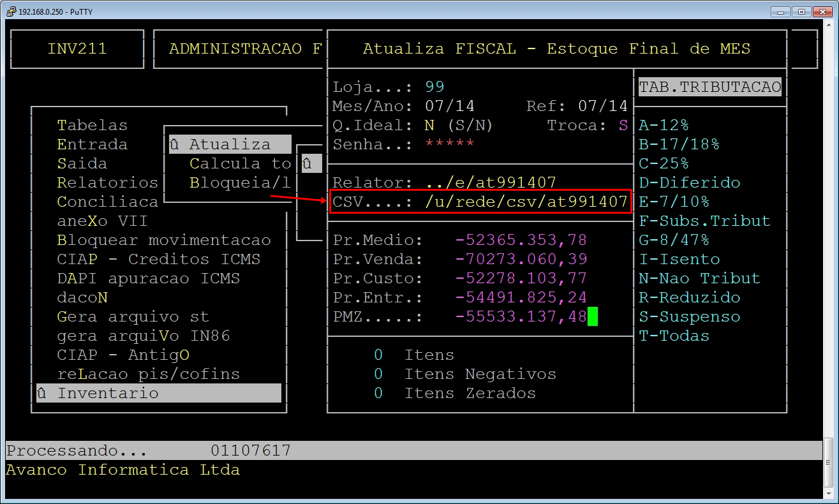
Task: Click the Ref value 07/14
Action: pyautogui.click(x=603, y=106)
